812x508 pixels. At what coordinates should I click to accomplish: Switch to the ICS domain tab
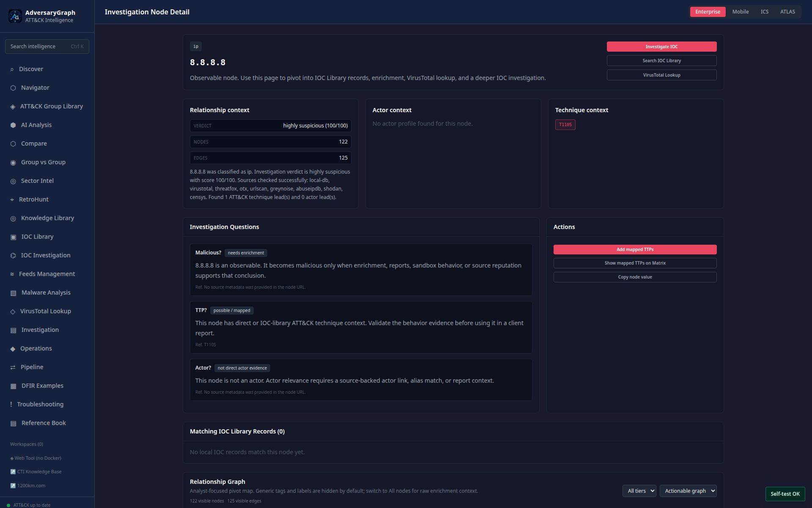(765, 12)
